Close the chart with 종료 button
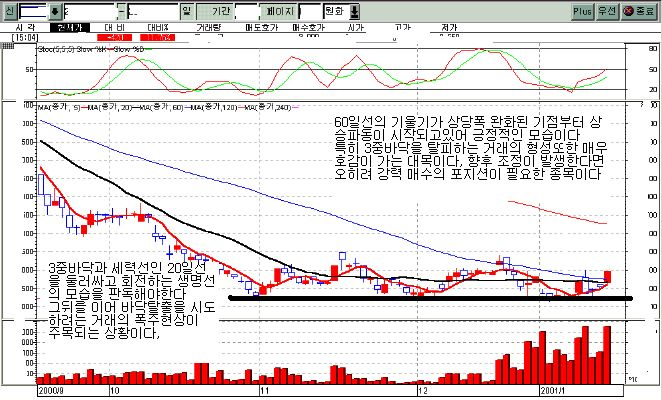Image resolution: width=662 pixels, height=400 pixels. 634,12
